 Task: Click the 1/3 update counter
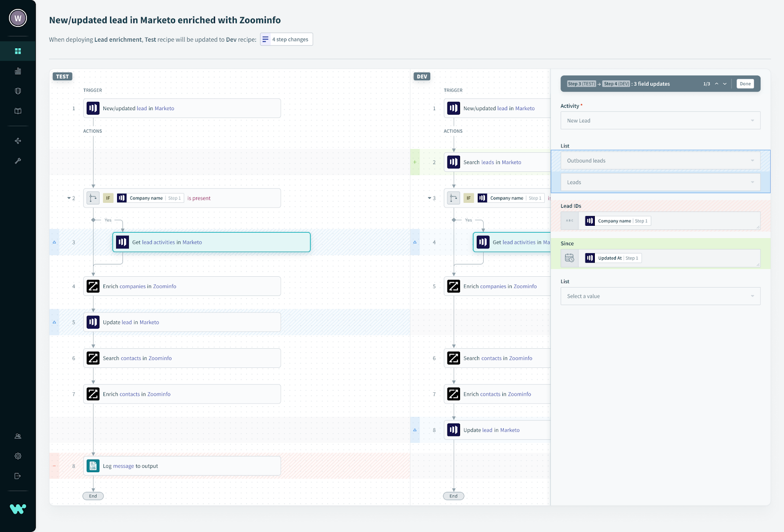click(x=707, y=84)
